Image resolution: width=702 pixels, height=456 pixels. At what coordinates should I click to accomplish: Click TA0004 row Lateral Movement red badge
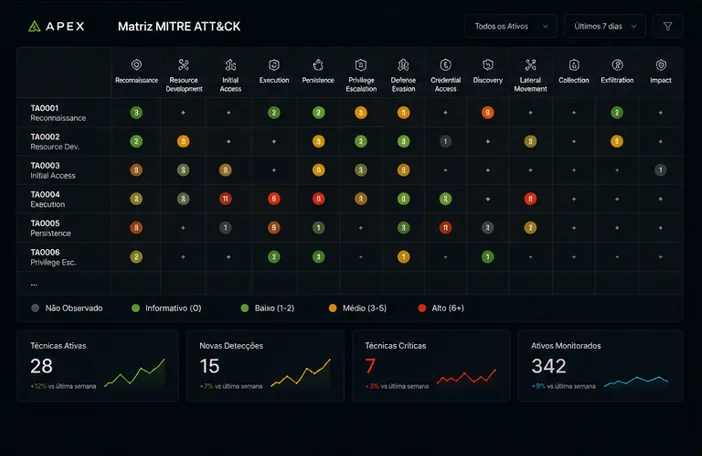click(531, 199)
